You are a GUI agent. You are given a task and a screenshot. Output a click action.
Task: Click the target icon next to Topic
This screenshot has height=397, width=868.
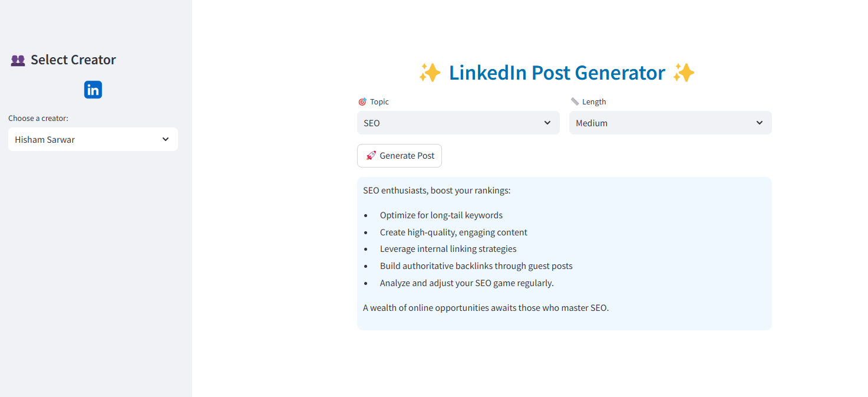tap(362, 101)
